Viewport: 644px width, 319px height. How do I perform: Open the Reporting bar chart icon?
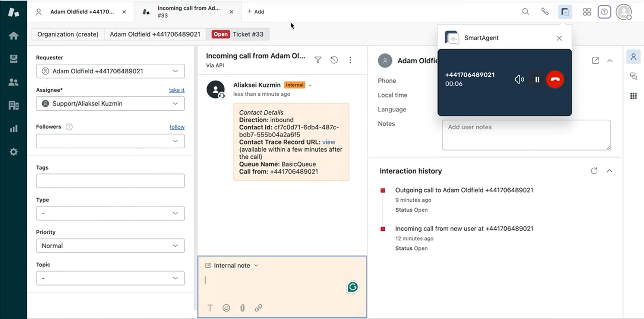(x=13, y=129)
